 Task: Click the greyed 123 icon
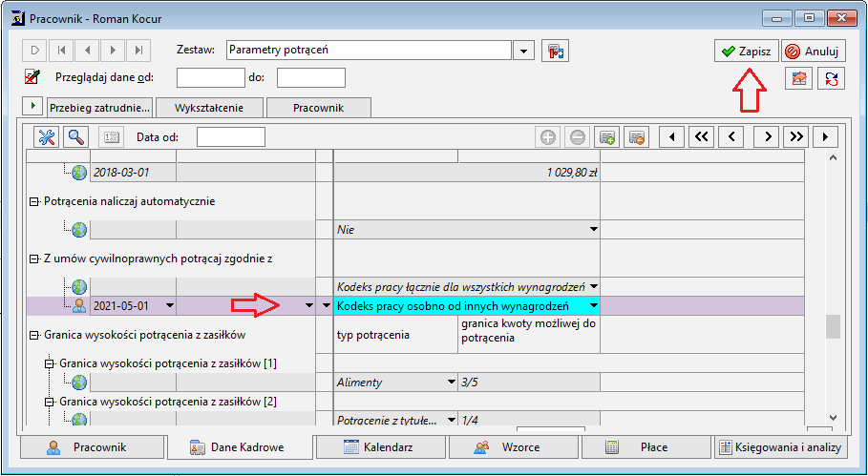(x=112, y=137)
